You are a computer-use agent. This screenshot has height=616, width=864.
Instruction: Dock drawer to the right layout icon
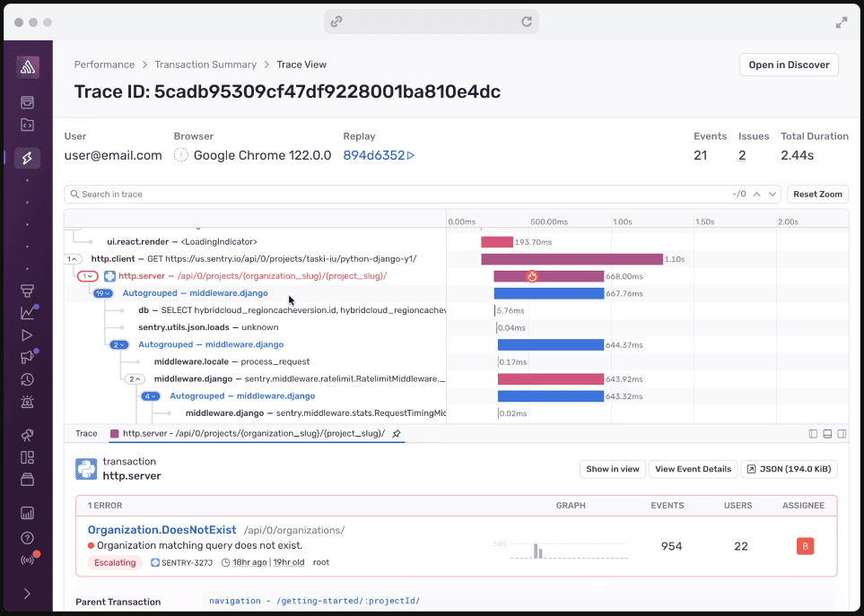pyautogui.click(x=842, y=434)
